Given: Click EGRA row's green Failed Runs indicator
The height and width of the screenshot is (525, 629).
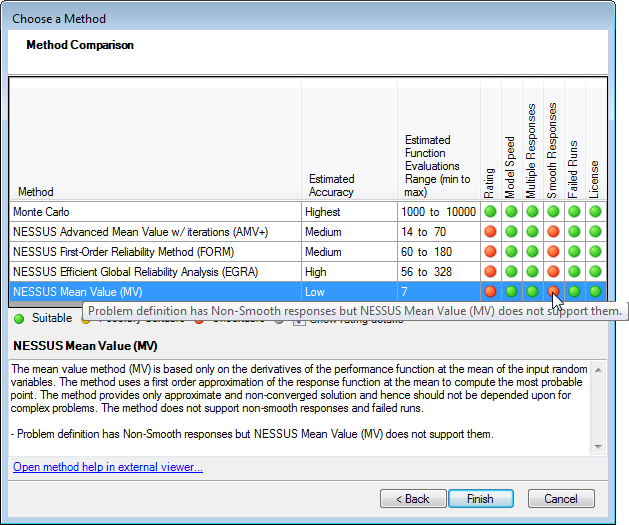Looking at the screenshot, I should tap(574, 271).
